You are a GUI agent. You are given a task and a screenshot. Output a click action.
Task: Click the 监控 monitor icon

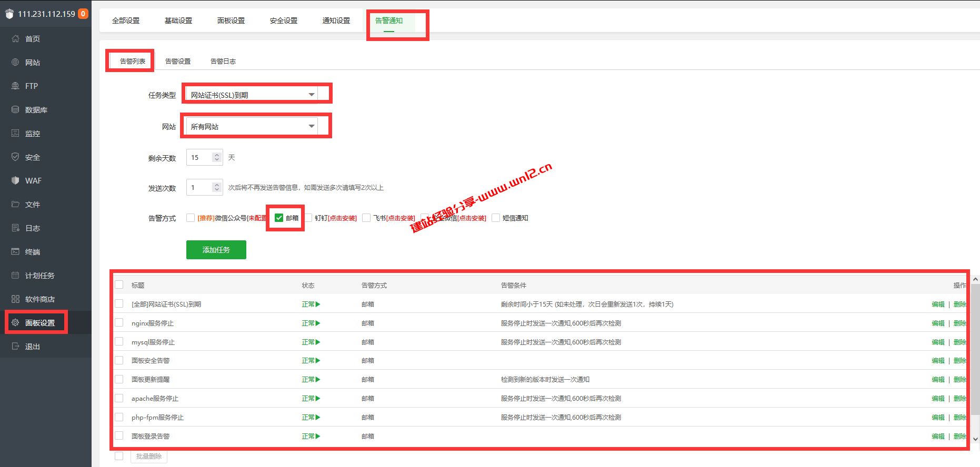[15, 133]
